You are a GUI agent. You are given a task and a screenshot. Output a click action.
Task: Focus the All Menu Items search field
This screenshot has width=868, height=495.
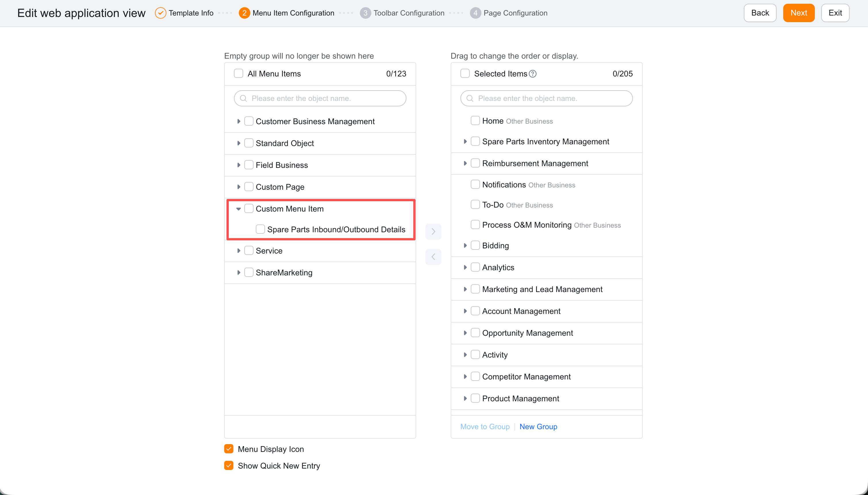click(x=320, y=98)
